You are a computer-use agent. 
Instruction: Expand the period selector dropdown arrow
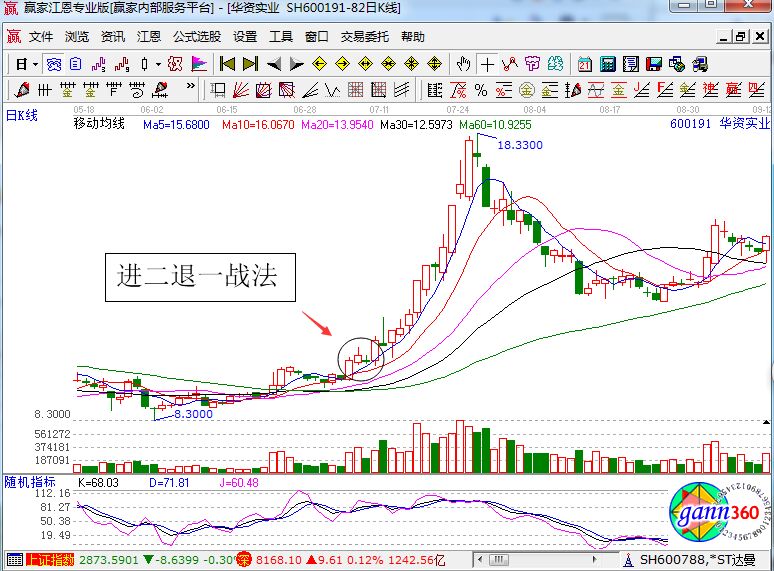tap(35, 64)
